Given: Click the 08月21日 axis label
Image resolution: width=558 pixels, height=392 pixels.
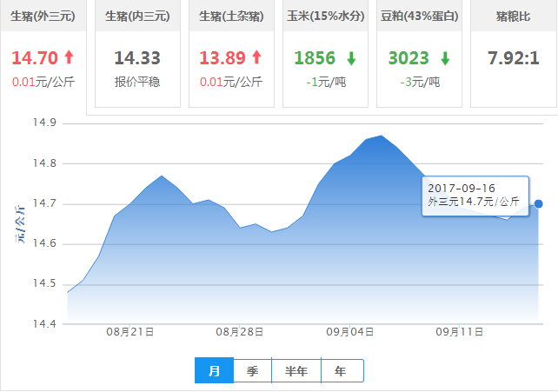Looking at the screenshot, I should pyautogui.click(x=130, y=332).
